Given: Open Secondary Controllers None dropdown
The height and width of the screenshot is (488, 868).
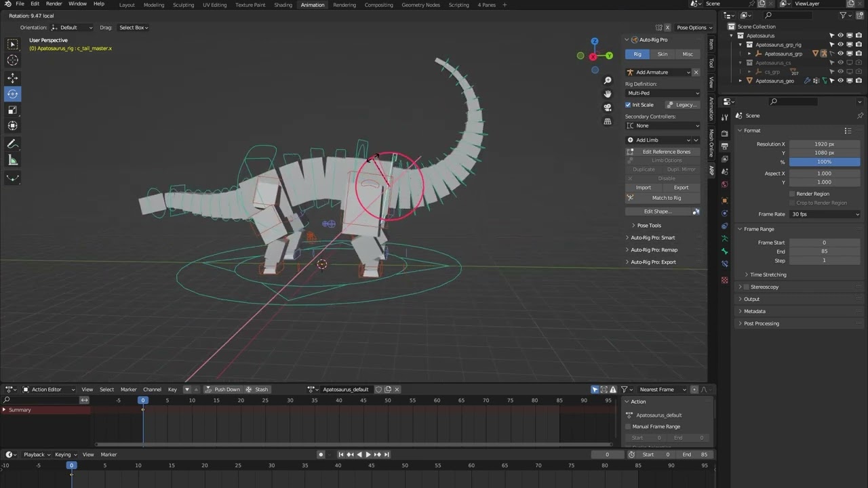Looking at the screenshot, I should tap(663, 125).
